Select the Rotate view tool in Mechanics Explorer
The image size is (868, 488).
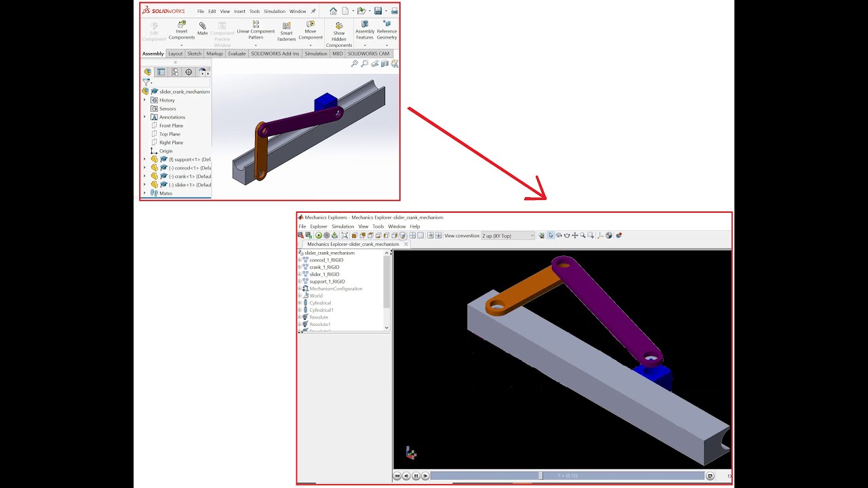559,236
